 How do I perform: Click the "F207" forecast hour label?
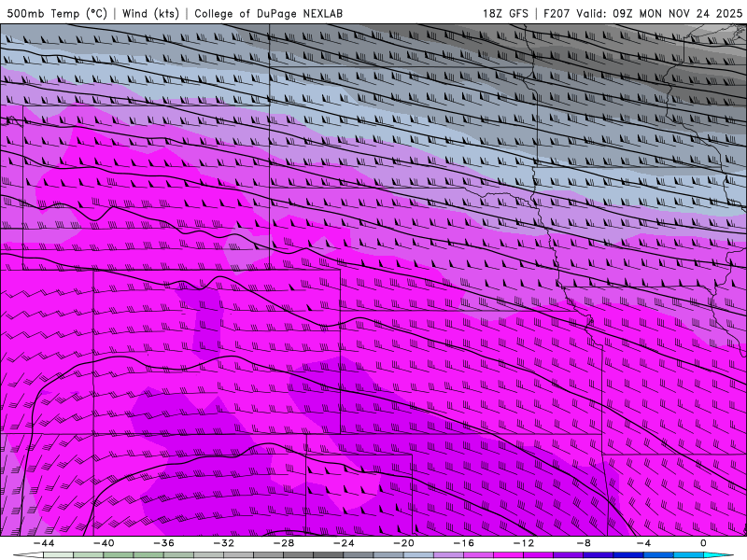click(x=557, y=13)
